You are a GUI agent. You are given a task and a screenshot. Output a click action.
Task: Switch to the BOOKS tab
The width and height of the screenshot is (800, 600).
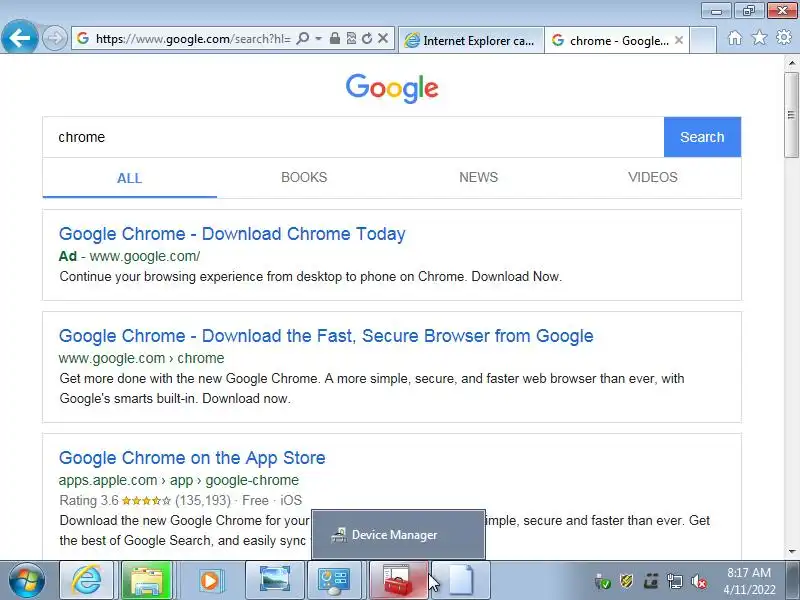coord(304,178)
